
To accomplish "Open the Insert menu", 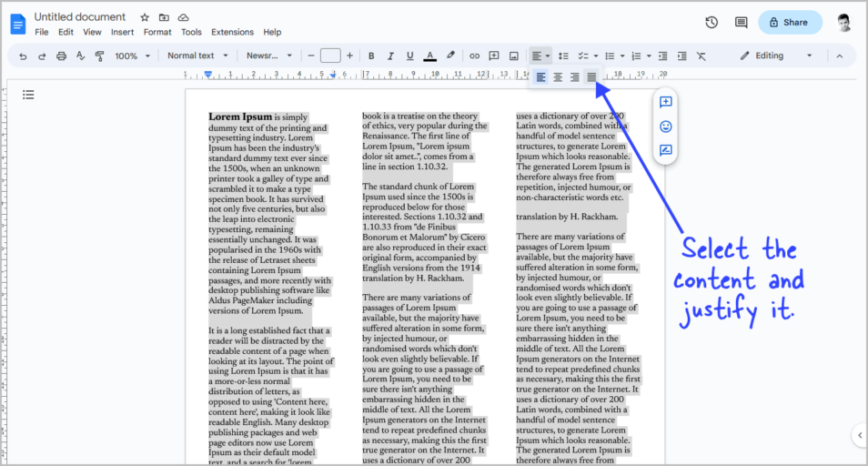I will tap(122, 32).
